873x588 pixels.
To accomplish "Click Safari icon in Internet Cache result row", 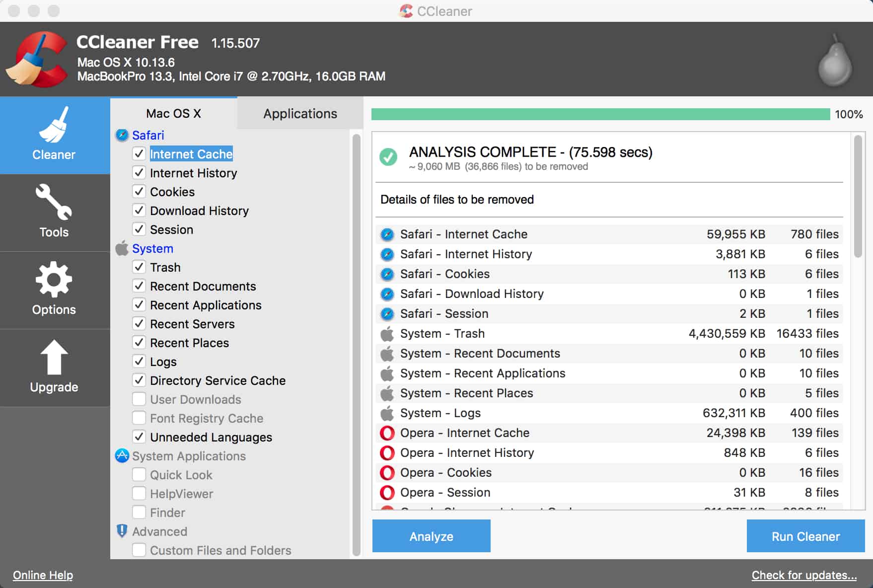I will (387, 234).
